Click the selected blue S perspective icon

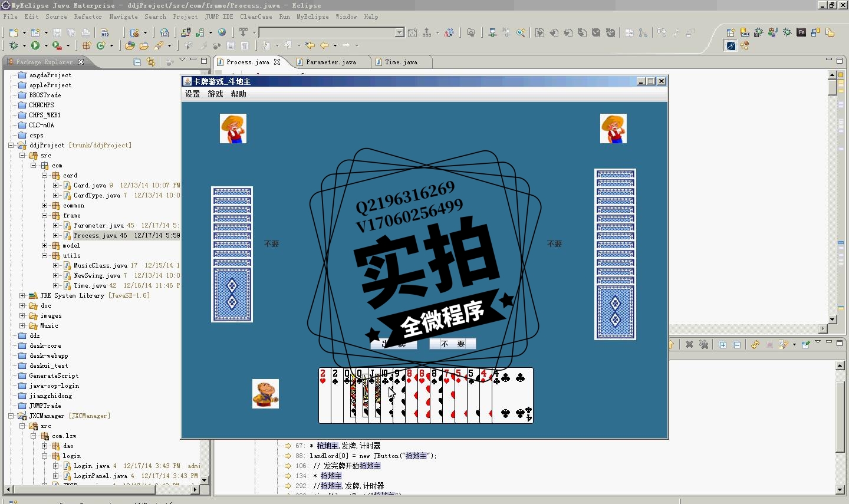(x=731, y=45)
